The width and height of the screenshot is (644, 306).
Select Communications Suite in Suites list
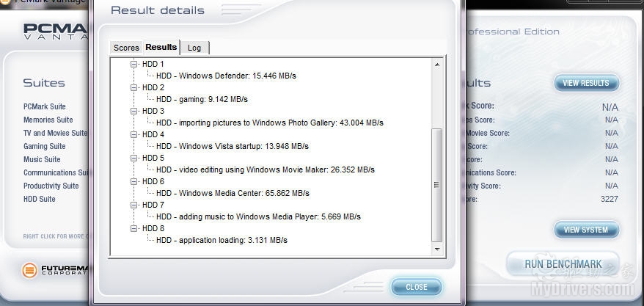click(x=56, y=172)
